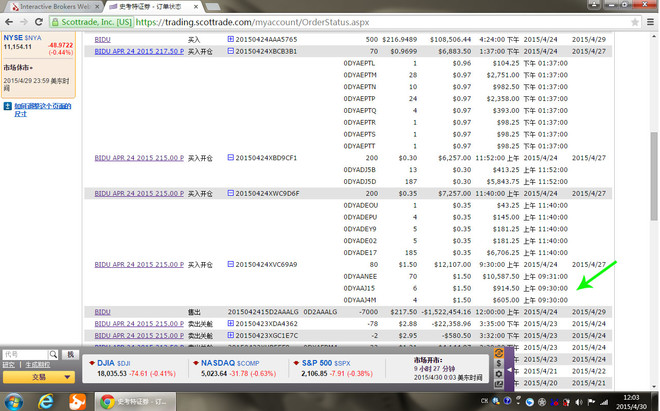Open BIDU APR 24 2015 217.50 P link
660x411 pixels.
click(139, 51)
